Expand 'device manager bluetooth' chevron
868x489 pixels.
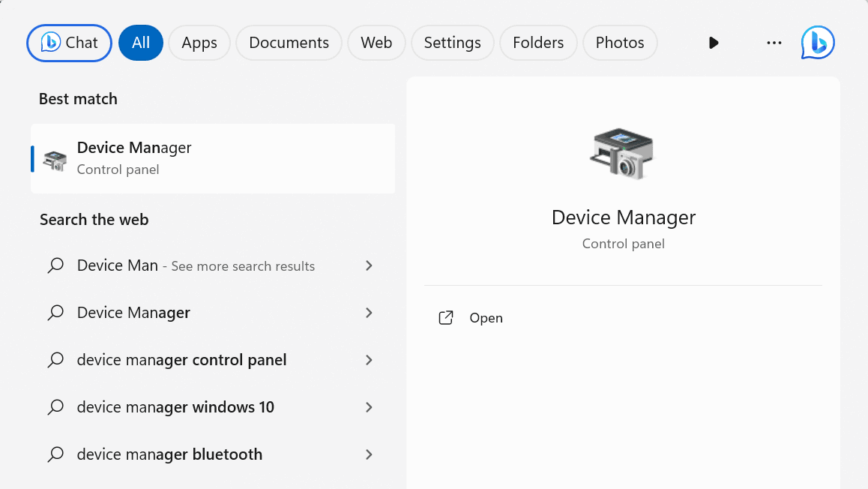[370, 454]
